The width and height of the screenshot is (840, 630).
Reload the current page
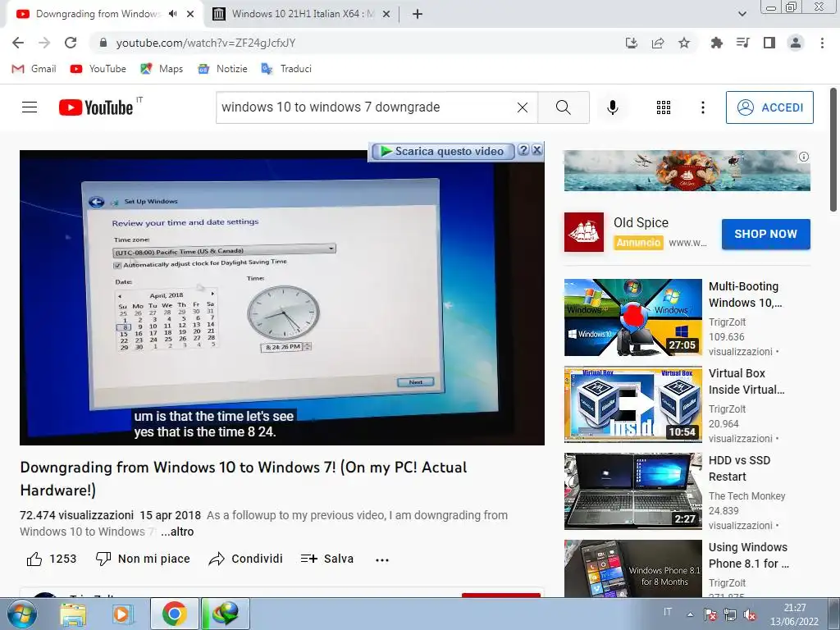(x=71, y=43)
